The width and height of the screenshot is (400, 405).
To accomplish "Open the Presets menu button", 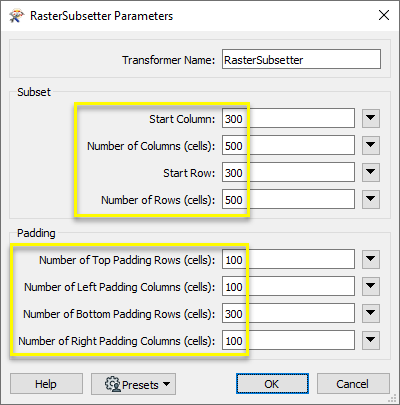I will tap(133, 384).
